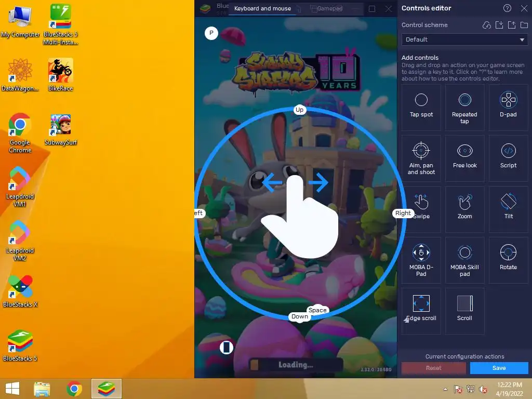Switch to the Gamepad tab
The image size is (532, 399).
tap(330, 8)
